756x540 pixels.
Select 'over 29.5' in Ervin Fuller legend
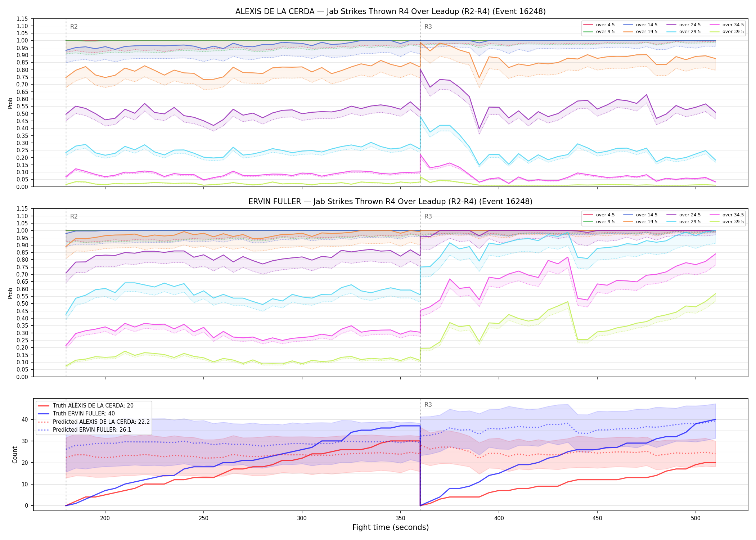pos(684,222)
